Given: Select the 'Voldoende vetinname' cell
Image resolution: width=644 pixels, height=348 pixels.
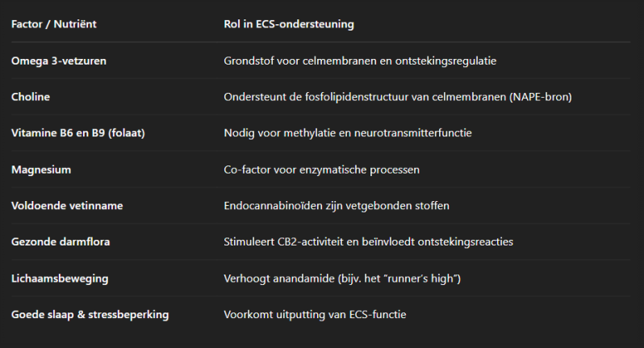Looking at the screenshot, I should click(67, 206).
